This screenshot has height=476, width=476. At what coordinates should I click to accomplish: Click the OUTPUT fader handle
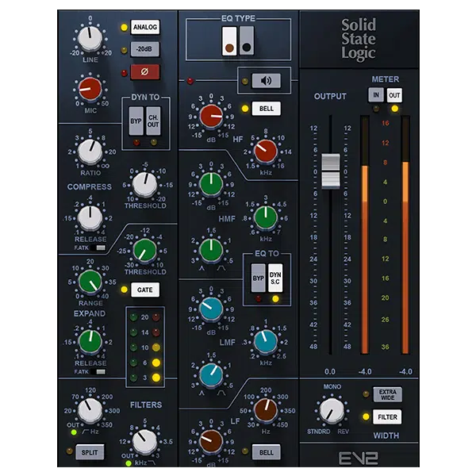coord(330,171)
